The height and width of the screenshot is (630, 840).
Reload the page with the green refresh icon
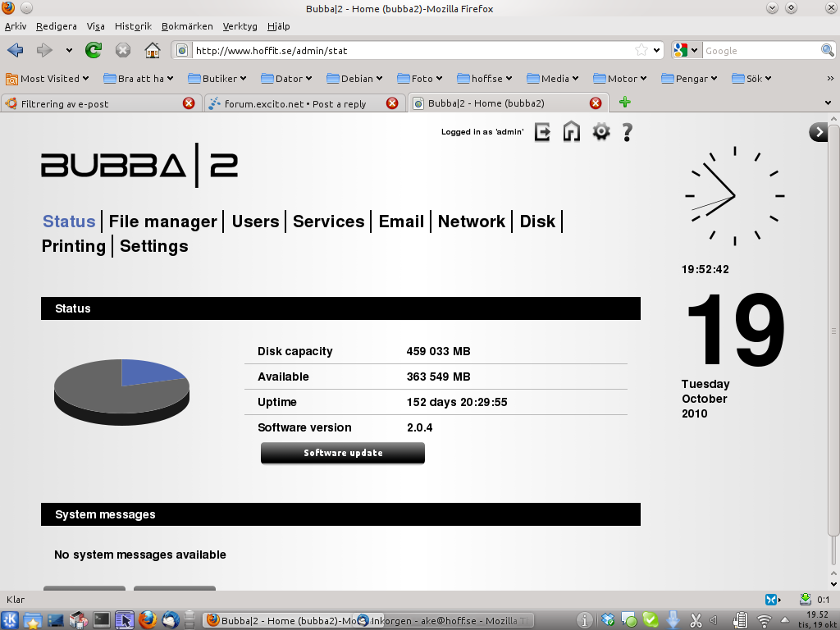pos(94,50)
